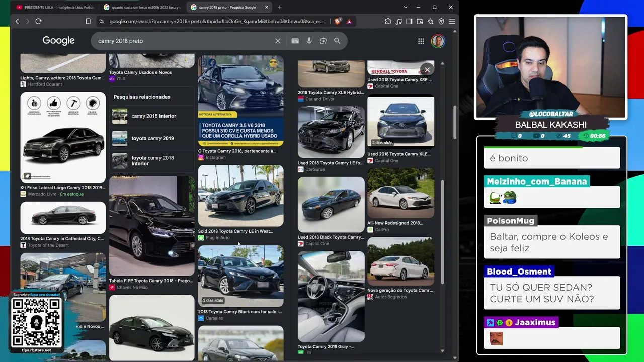Toggle the browser sidebar panel
Image resolution: width=644 pixels, height=362 pixels.
pyautogui.click(x=409, y=21)
